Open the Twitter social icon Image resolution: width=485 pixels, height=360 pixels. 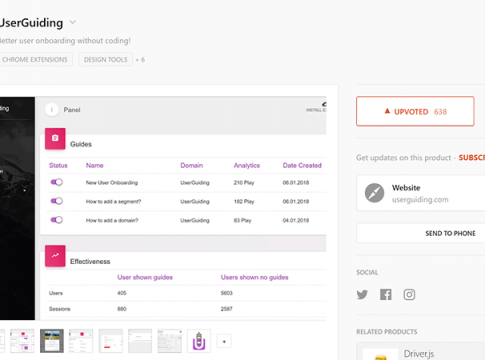coord(362,295)
